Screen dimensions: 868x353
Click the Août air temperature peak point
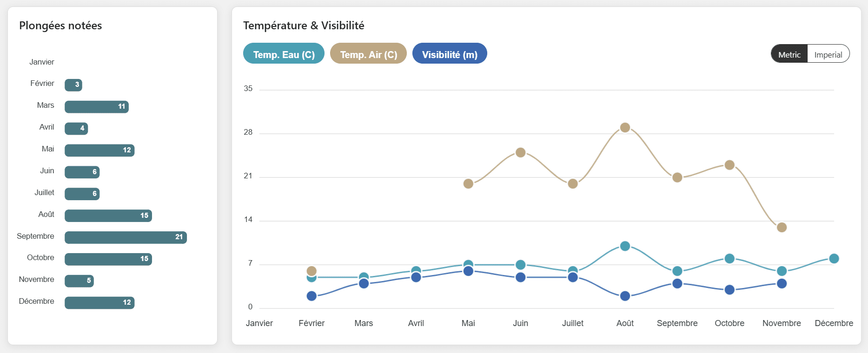tap(625, 128)
